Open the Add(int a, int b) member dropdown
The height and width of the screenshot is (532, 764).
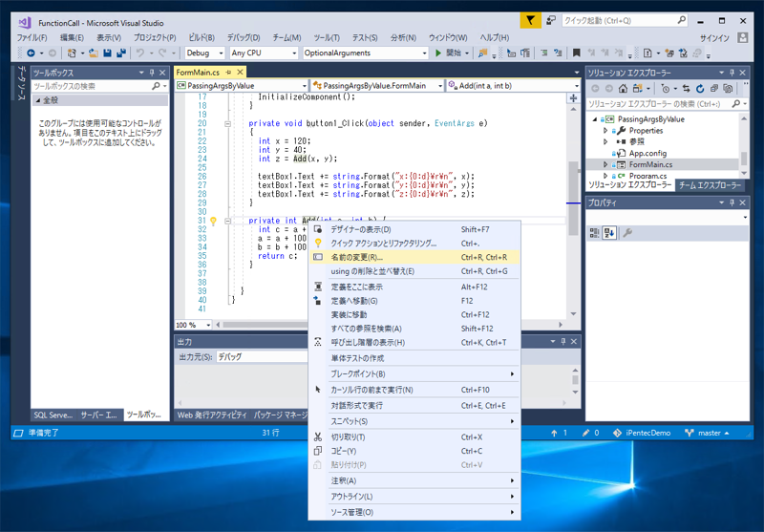(x=514, y=86)
